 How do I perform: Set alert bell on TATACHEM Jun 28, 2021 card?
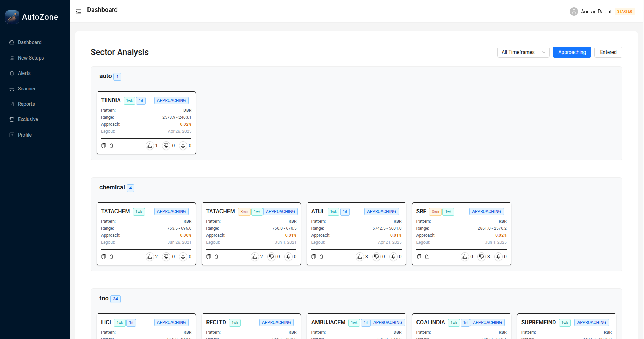pos(111,257)
